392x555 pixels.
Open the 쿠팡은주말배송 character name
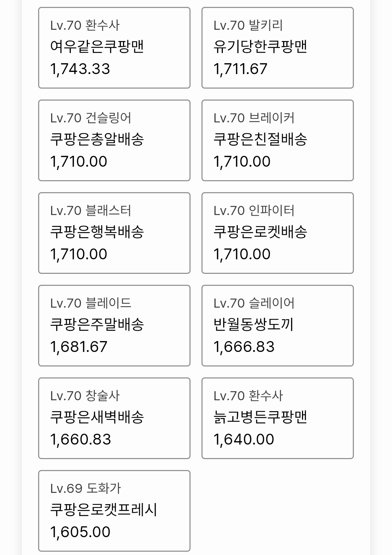click(x=97, y=324)
